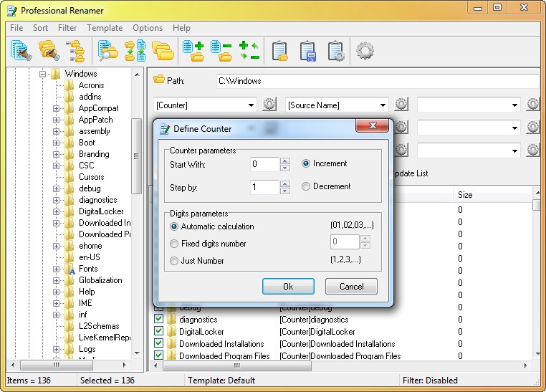Click the folder icon beside Path label

click(159, 80)
